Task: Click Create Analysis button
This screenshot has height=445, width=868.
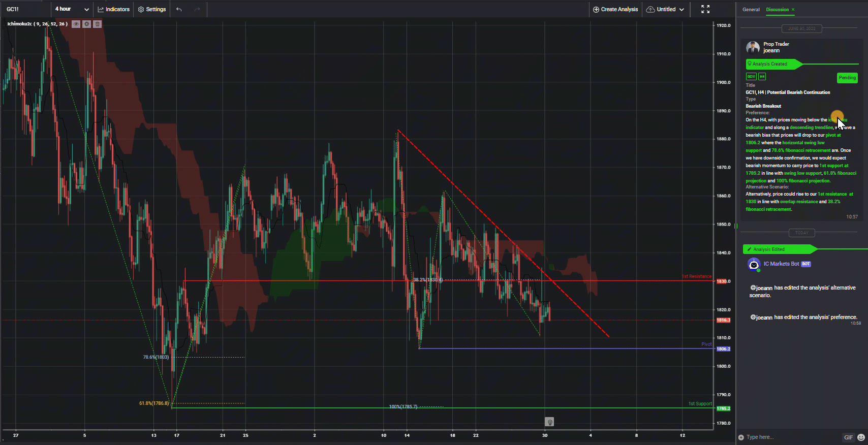Action: click(x=615, y=9)
